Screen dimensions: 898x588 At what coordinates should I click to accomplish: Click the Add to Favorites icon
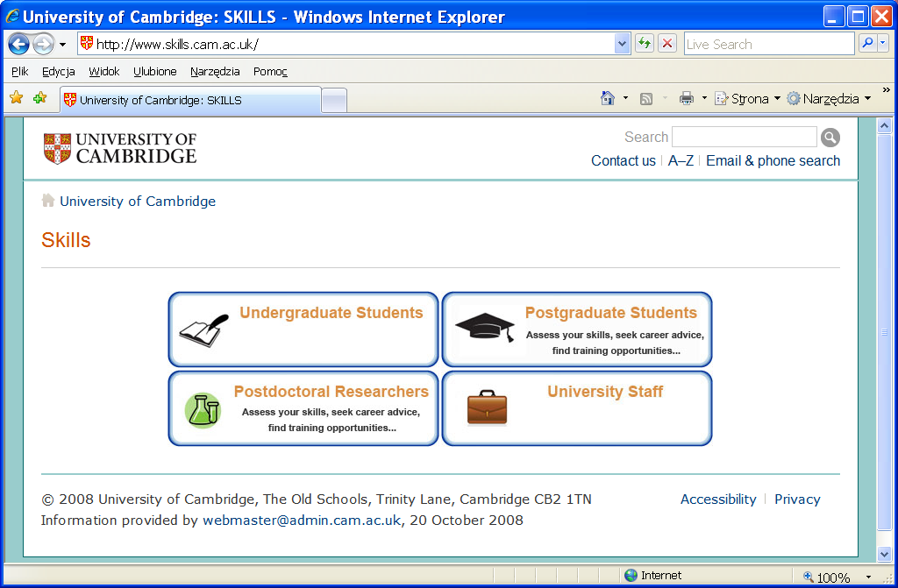tap(40, 98)
